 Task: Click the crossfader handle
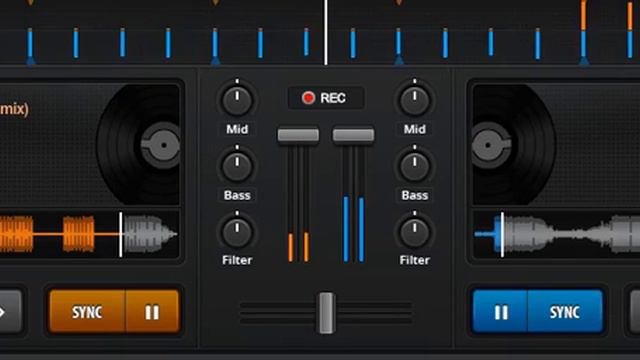pyautogui.click(x=326, y=313)
